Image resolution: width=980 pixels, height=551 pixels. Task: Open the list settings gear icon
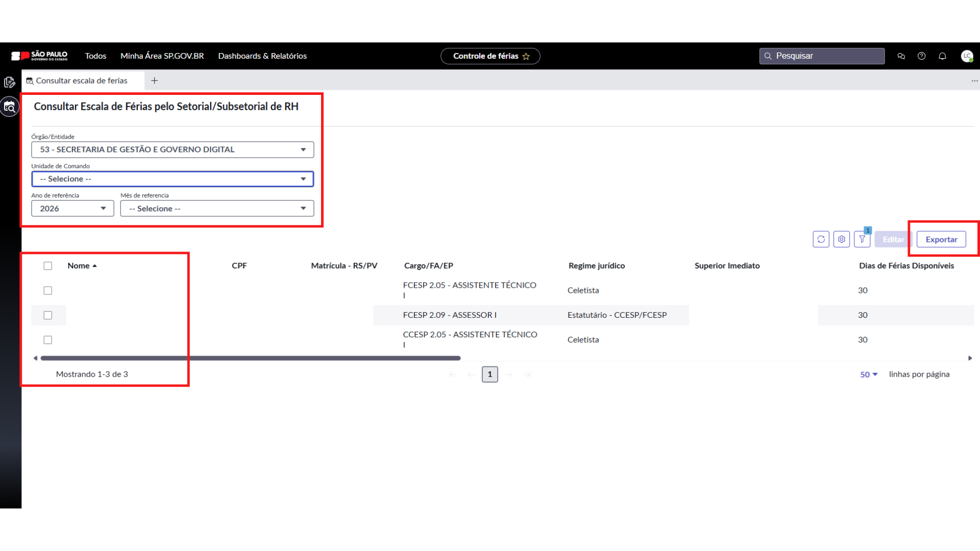[841, 239]
